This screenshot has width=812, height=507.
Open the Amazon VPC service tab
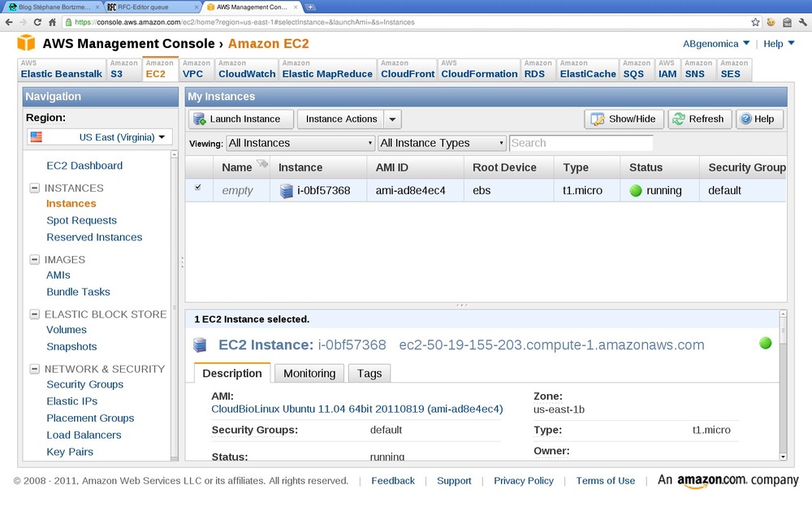click(197, 69)
